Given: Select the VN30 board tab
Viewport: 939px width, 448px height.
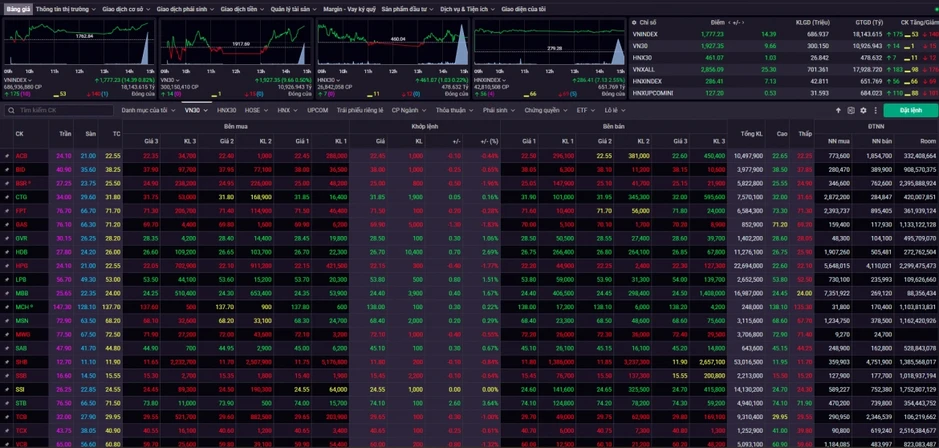Looking at the screenshot, I should pos(196,111).
